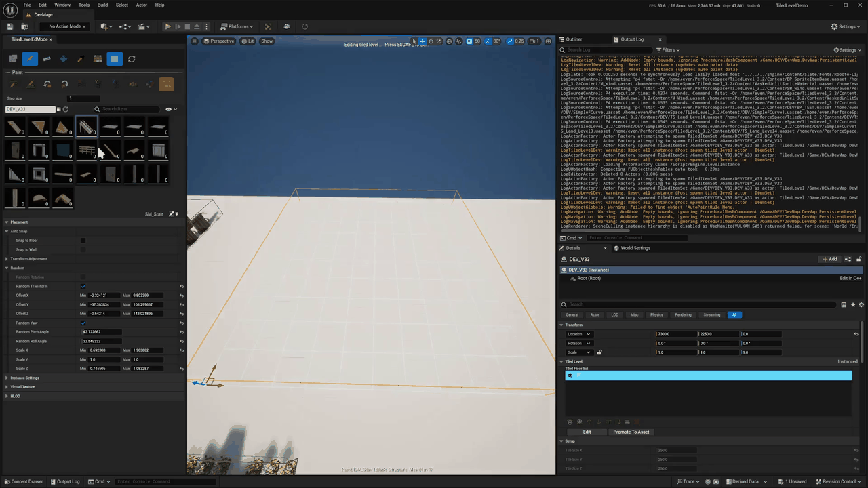Screen dimensions: 868x488
Task: Collapse the Random group
Action: click(7, 268)
